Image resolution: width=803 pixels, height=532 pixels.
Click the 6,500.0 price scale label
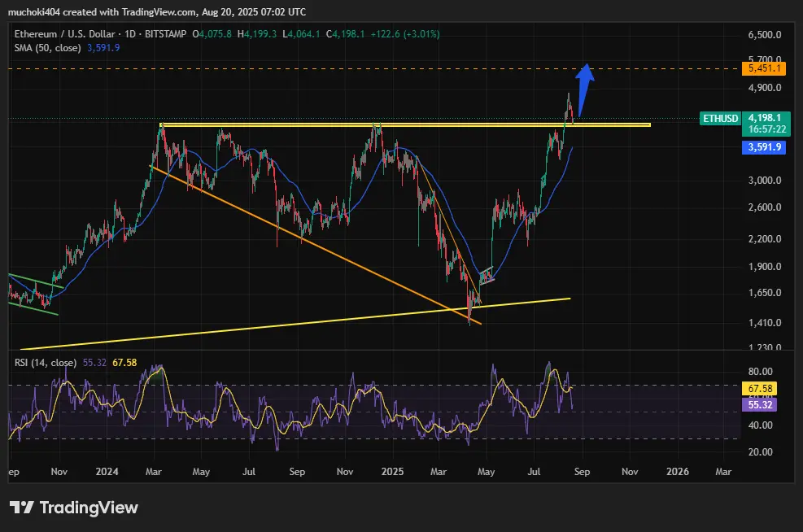click(764, 35)
